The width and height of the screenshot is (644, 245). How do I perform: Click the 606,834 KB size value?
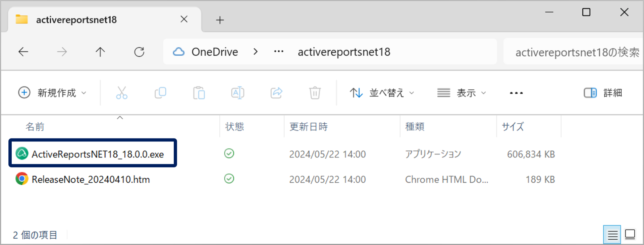pyautogui.click(x=531, y=154)
